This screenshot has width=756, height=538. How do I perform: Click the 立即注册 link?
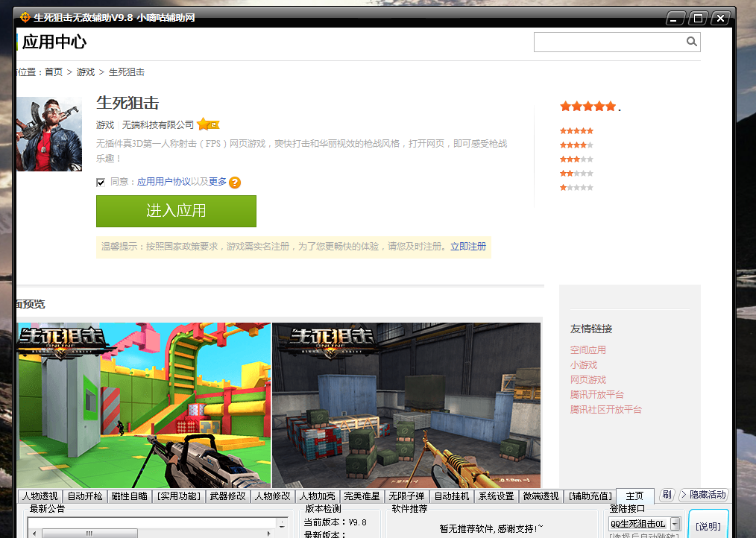point(468,247)
